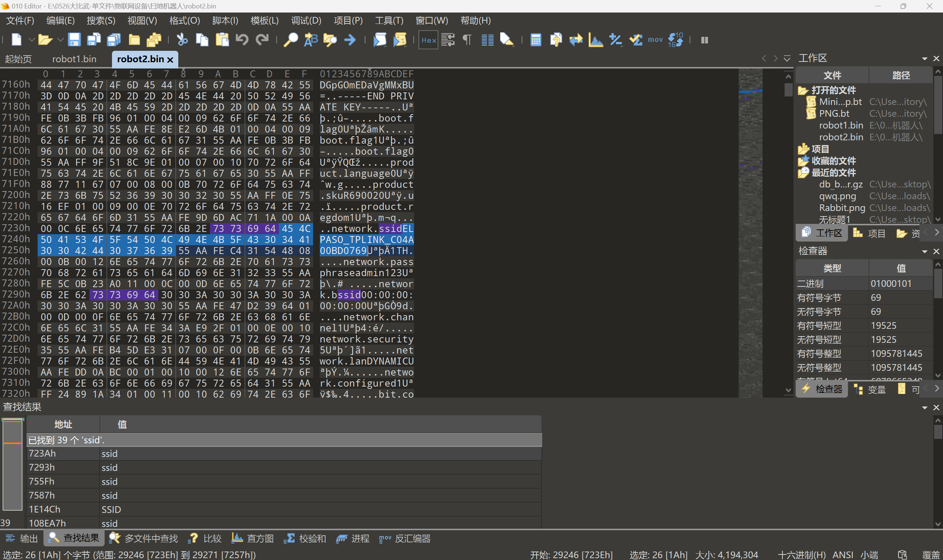Expand the new file dropdown arrow
This screenshot has height=560, width=943.
[x=32, y=40]
